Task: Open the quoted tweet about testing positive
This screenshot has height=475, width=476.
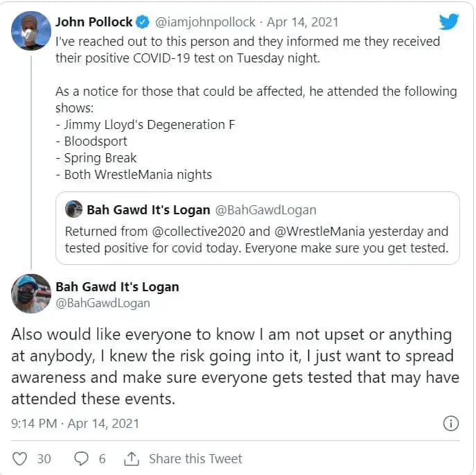Action: click(x=256, y=239)
